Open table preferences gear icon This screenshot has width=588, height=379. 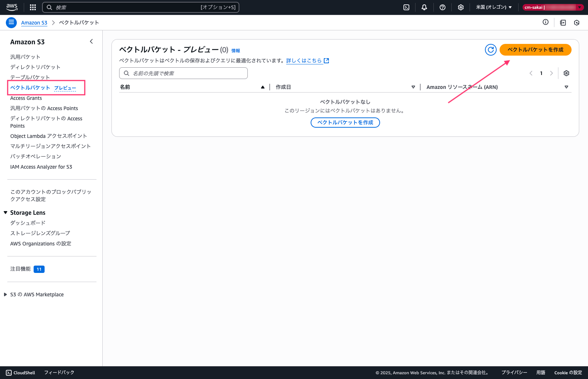click(566, 73)
